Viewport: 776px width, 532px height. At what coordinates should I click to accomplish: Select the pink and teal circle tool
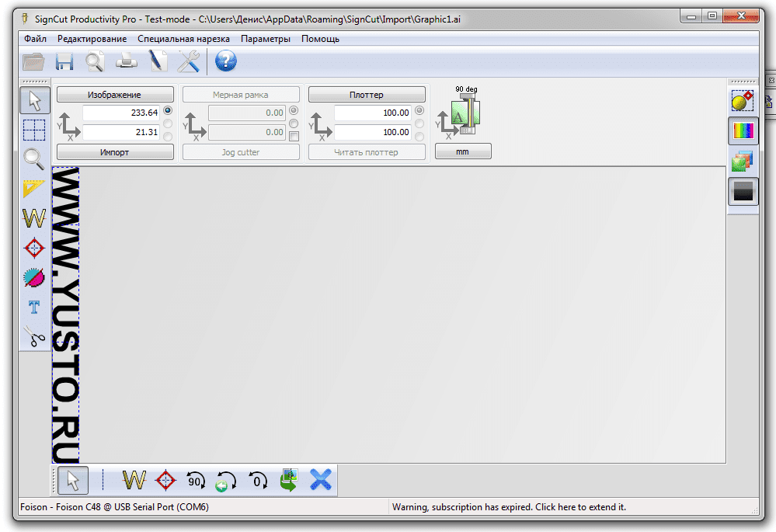34,277
